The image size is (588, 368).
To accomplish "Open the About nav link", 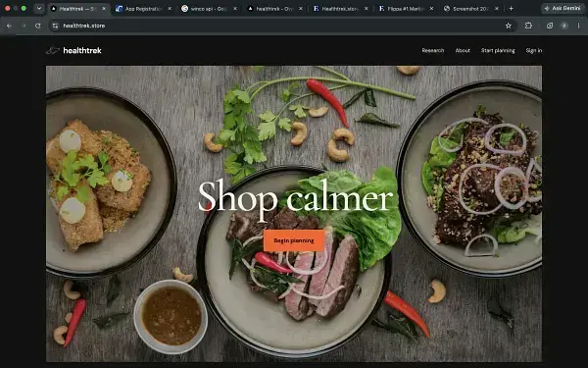I will [463, 50].
